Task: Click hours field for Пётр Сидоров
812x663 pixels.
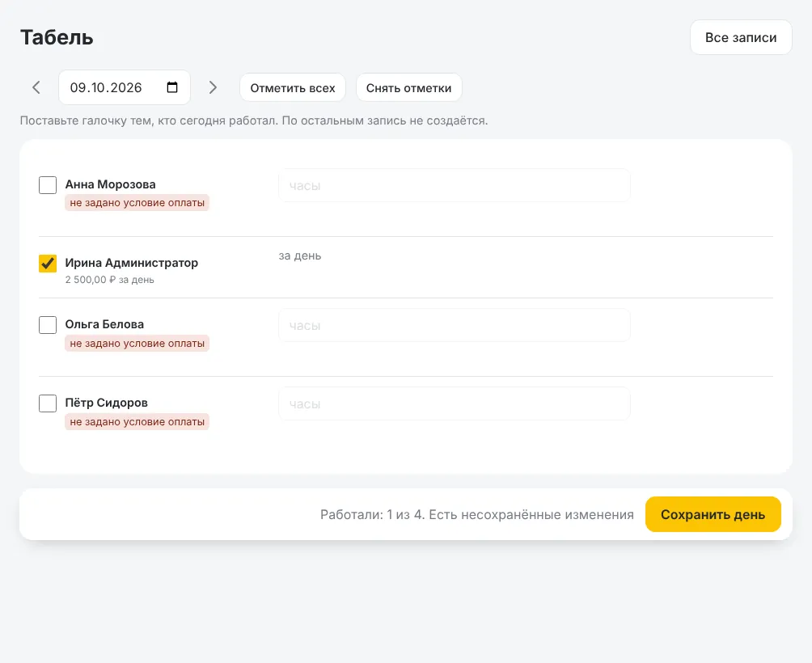Action: [455, 403]
